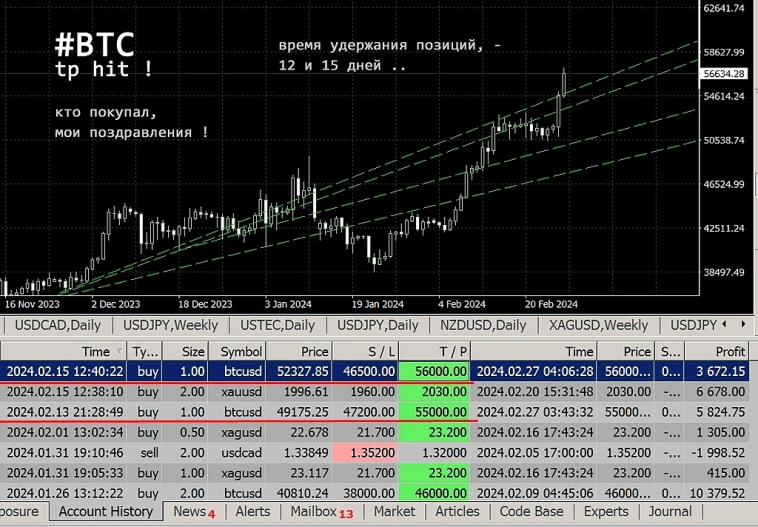The image size is (758, 527).
Task: Switch to the XAGUSD,Weekly chart tab
Action: [x=598, y=325]
